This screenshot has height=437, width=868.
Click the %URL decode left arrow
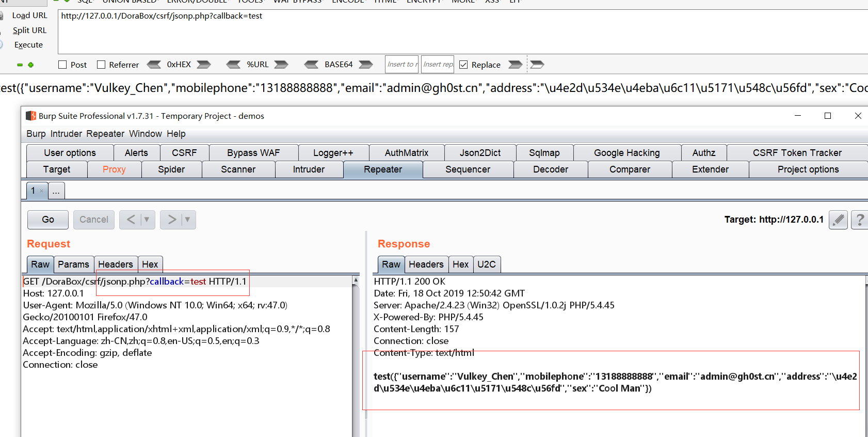[234, 65]
